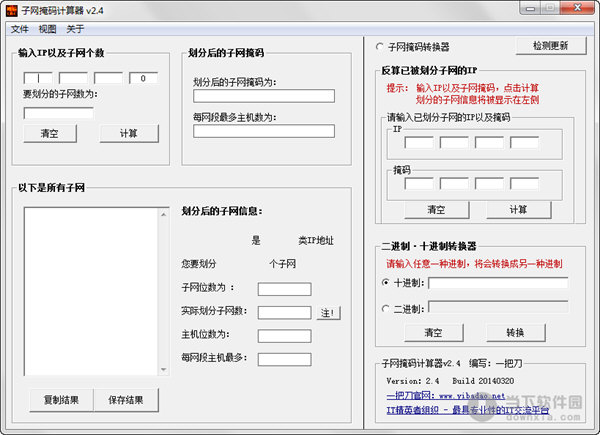Image resolution: width=600 pixels, height=435 pixels.
Task: Open the 视图 menu
Action: (47, 29)
